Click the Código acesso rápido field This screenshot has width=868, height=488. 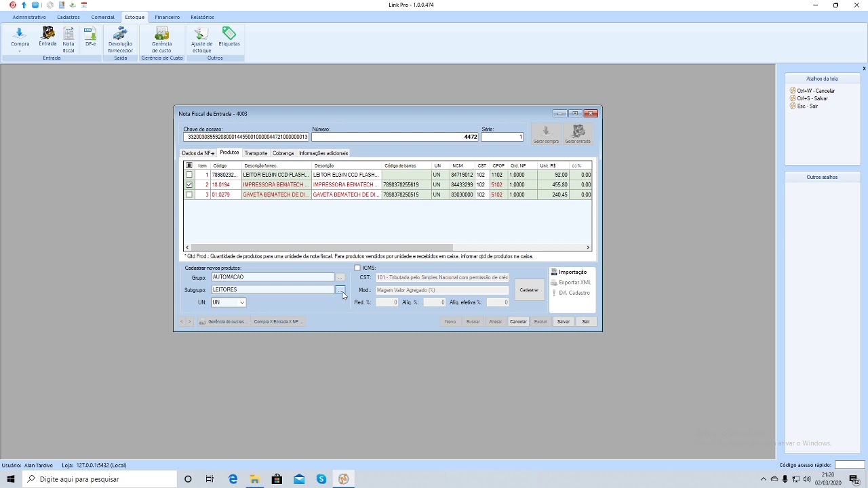[x=850, y=465]
